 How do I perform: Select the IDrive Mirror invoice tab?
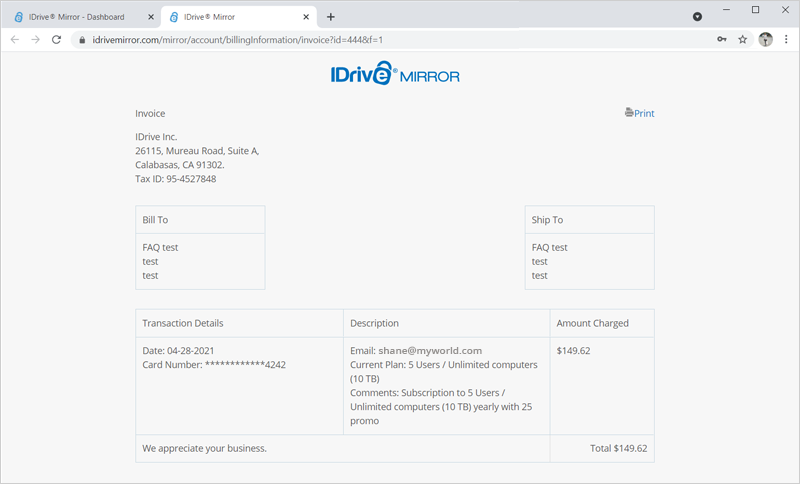click(x=239, y=17)
